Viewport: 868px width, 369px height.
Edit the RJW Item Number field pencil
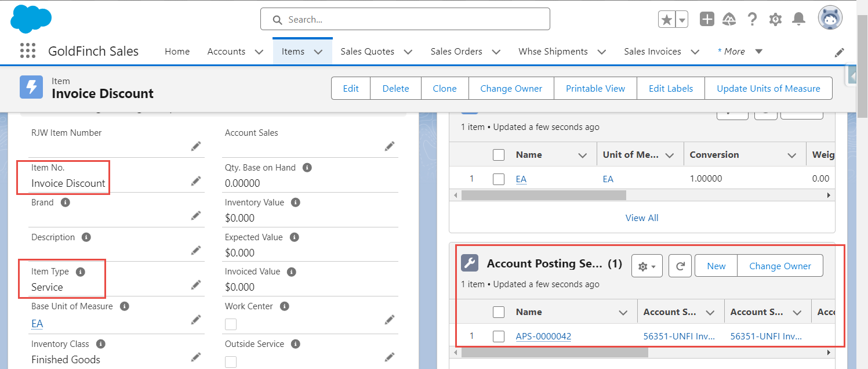(x=196, y=146)
